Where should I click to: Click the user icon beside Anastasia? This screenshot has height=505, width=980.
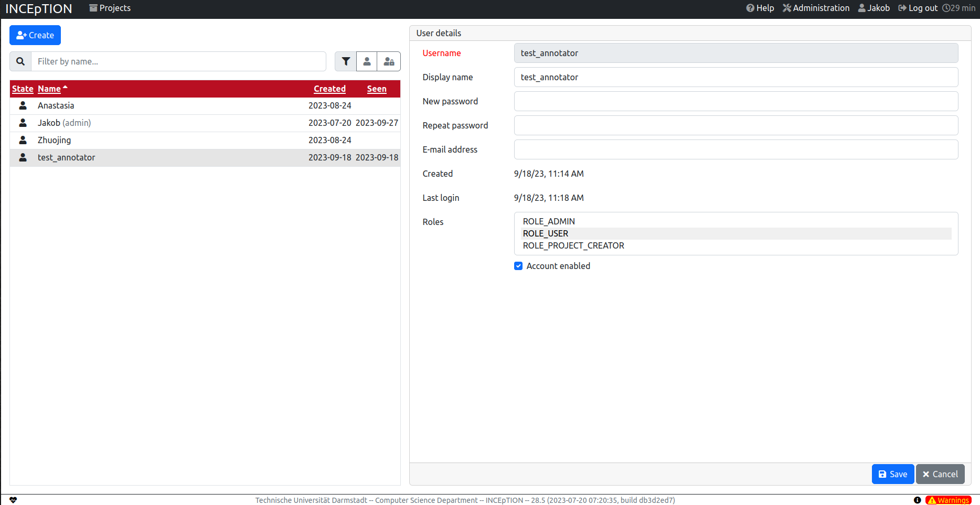pyautogui.click(x=23, y=105)
